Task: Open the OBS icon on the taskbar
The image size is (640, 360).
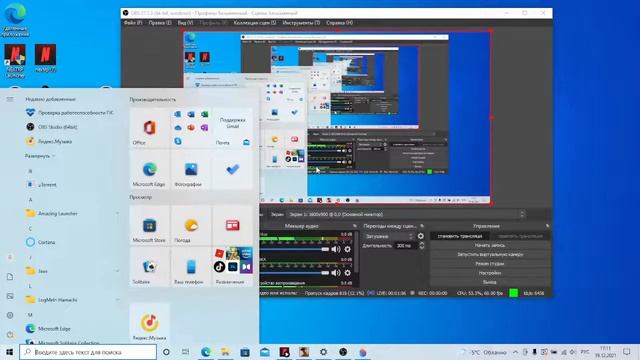Action: 343,352
